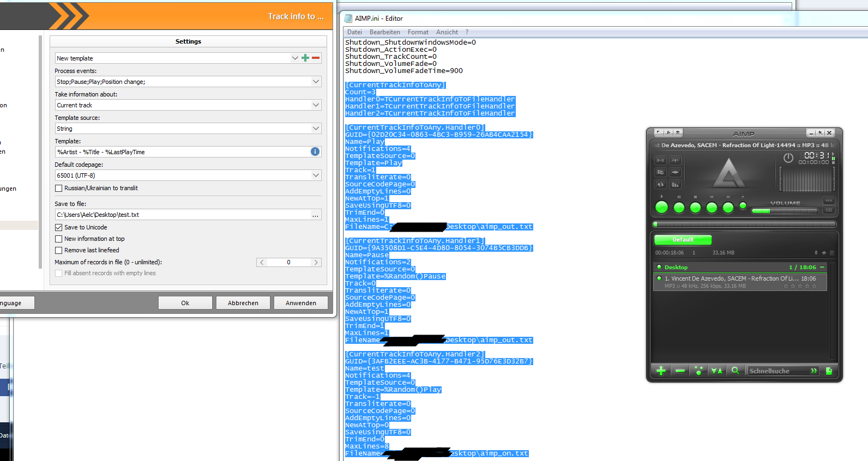Click the playlist sorting arrows icon
The image size is (868, 461).
(716, 371)
